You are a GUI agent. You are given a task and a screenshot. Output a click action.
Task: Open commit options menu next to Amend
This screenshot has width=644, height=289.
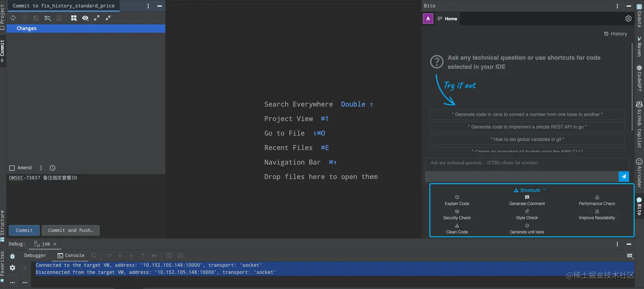pyautogui.click(x=41, y=168)
